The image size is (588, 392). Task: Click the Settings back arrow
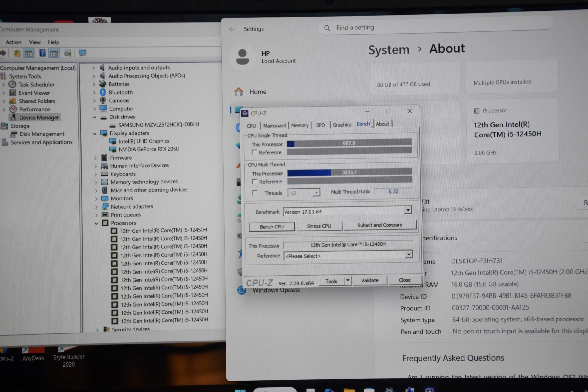(232, 29)
